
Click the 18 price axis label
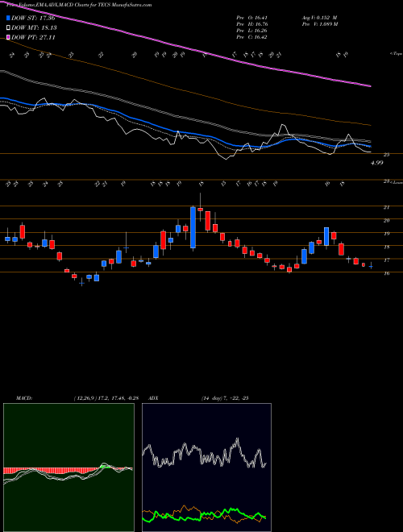(386, 247)
